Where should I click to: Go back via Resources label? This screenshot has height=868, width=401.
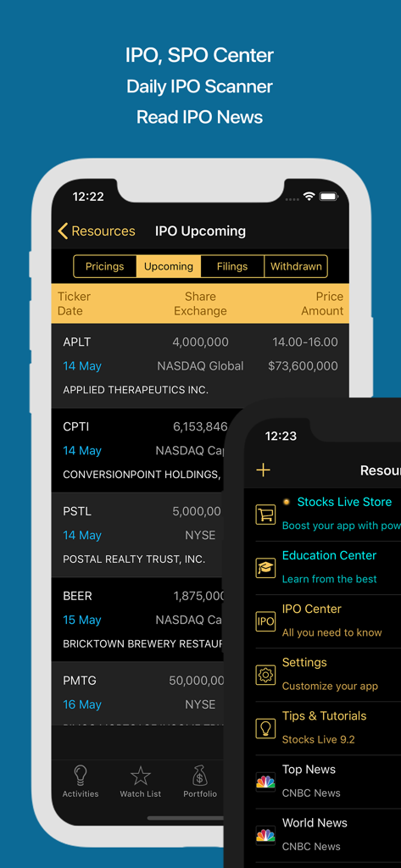(103, 231)
